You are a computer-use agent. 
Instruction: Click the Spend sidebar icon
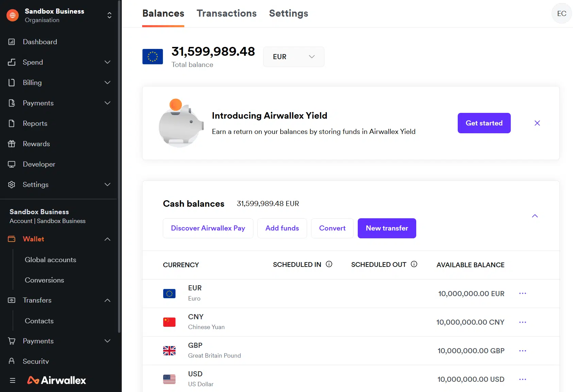click(12, 62)
